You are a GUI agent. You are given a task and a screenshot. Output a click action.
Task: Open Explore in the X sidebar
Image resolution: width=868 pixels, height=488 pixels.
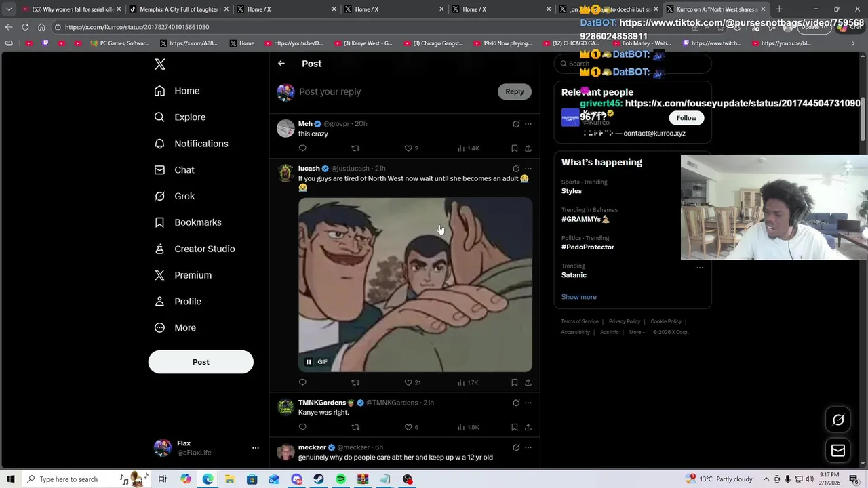pos(180,117)
